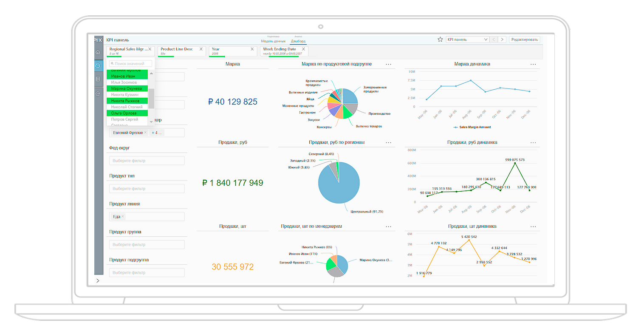Go to previous dashboard with left arrow
This screenshot has width=644, height=334.
click(x=494, y=40)
